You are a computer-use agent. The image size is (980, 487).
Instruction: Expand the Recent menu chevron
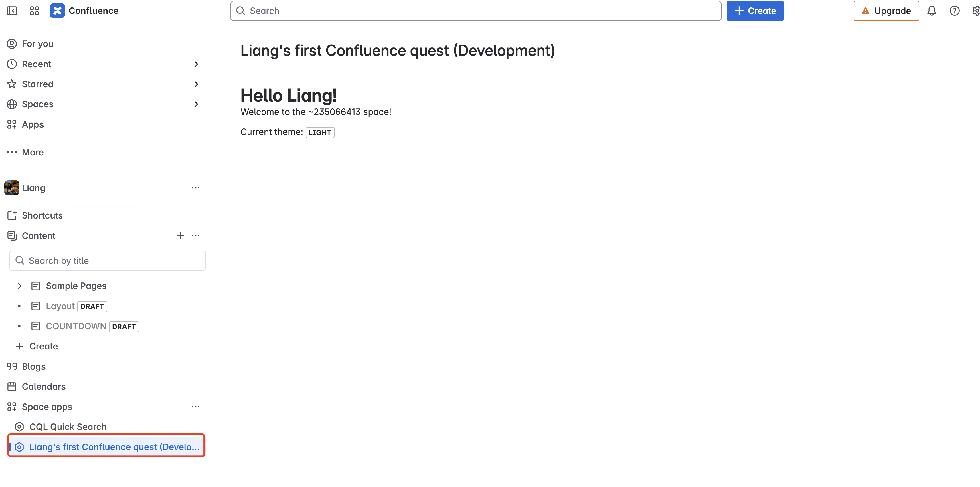(x=196, y=64)
